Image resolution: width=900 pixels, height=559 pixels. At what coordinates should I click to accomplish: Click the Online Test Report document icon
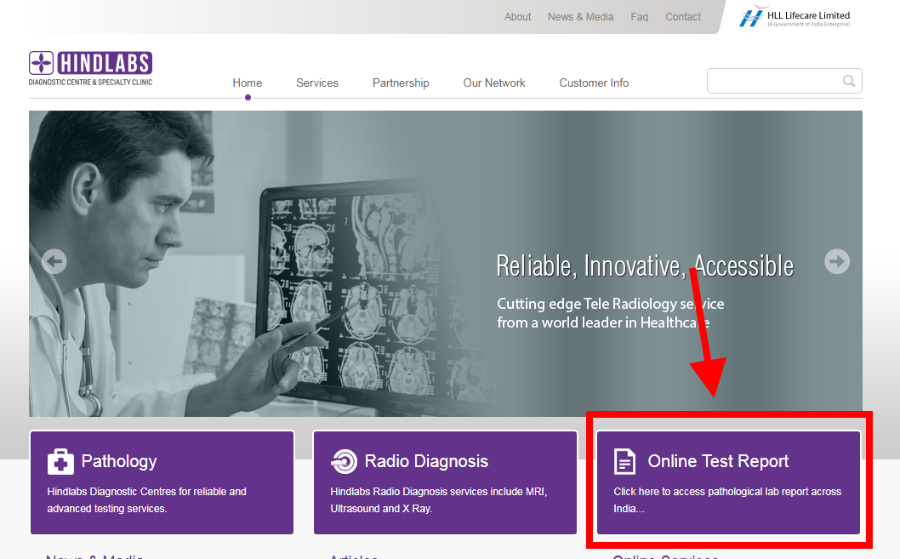624,461
